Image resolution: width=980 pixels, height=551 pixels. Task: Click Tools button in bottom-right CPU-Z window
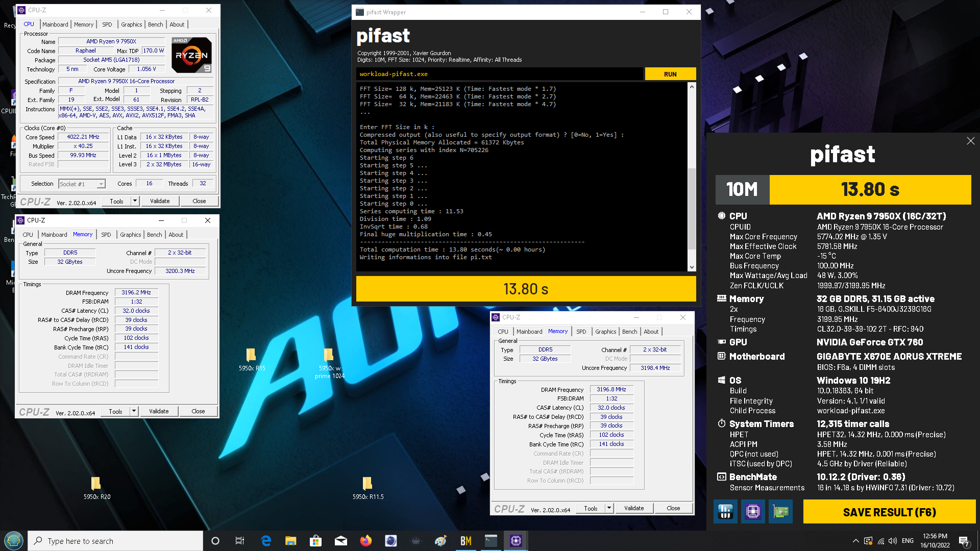591,508
